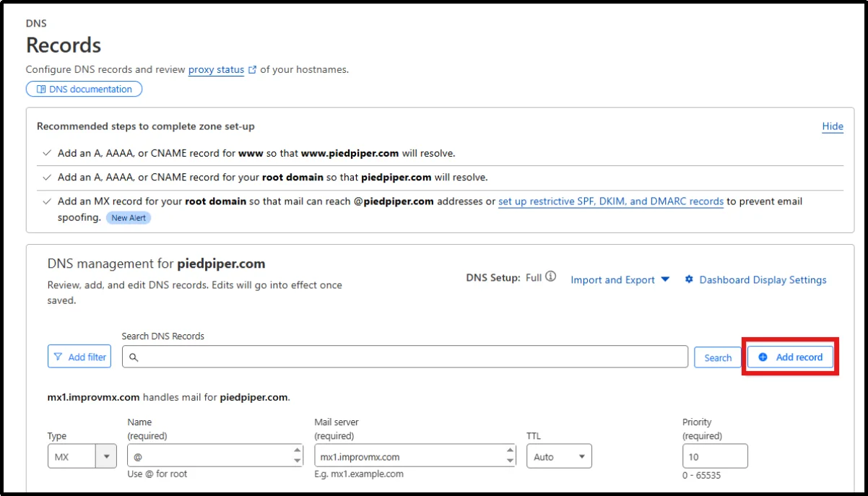Follow the proxy status link
This screenshot has width=868, height=496.
[x=216, y=69]
